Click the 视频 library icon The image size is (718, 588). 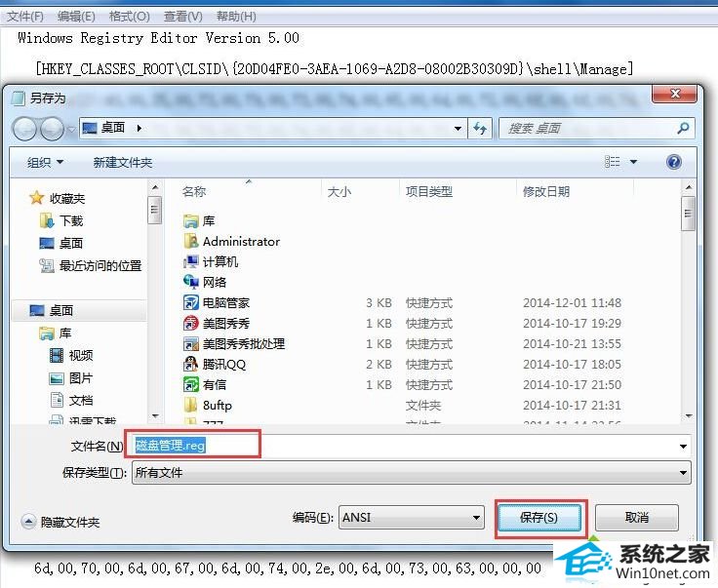coord(57,355)
